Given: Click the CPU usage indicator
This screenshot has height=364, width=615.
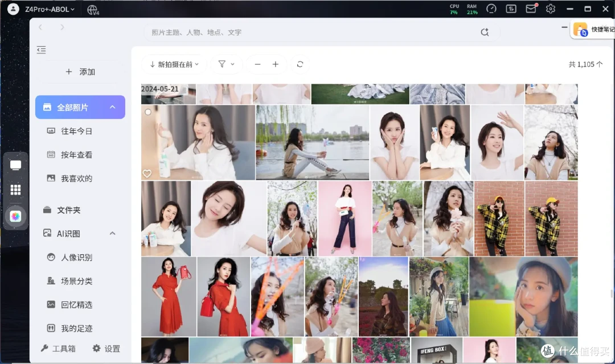Looking at the screenshot, I should click(454, 9).
